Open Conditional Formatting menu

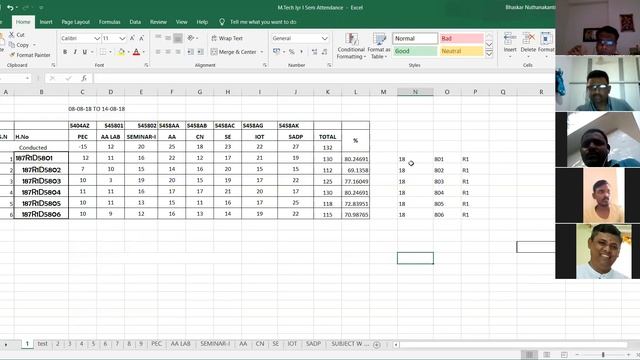[x=351, y=46]
